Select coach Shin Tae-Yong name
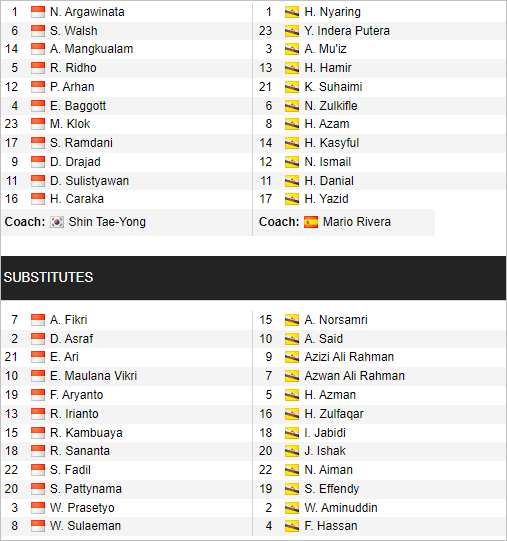507x541 pixels. [x=107, y=222]
